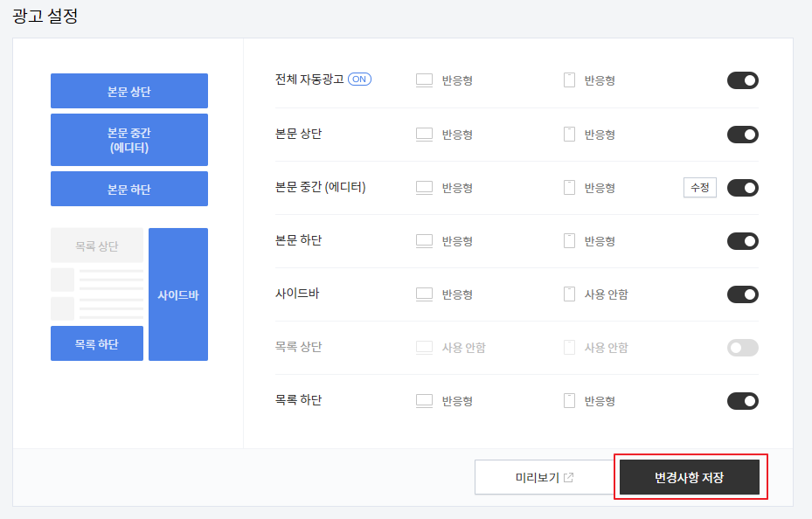Click the PC icon in the 전체 자동광고 row
This screenshot has width=812, height=519.
click(424, 80)
